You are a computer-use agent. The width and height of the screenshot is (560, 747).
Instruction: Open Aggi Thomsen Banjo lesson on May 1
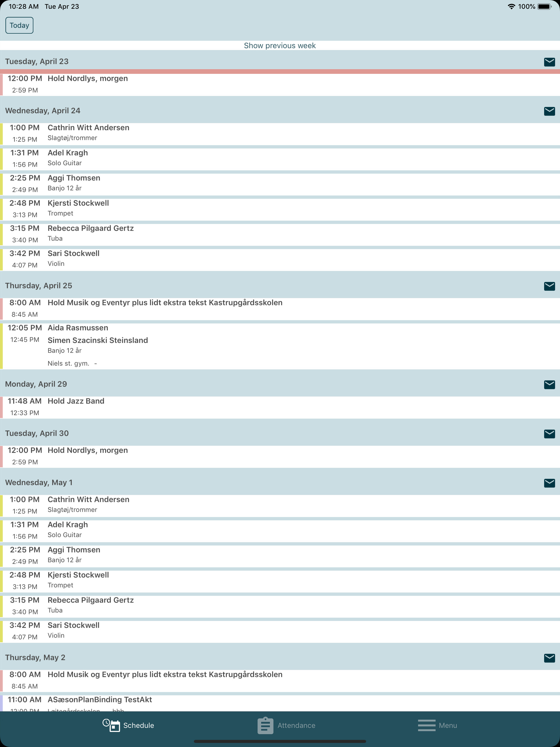280,556
